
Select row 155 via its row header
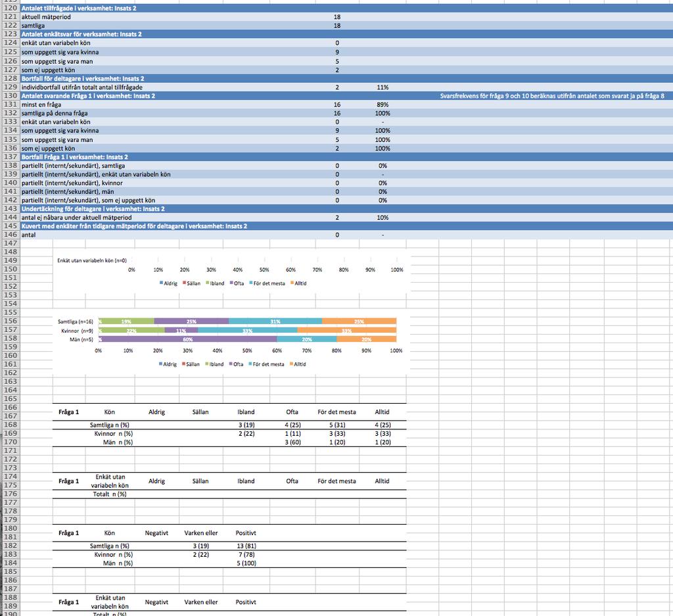tap(11, 312)
